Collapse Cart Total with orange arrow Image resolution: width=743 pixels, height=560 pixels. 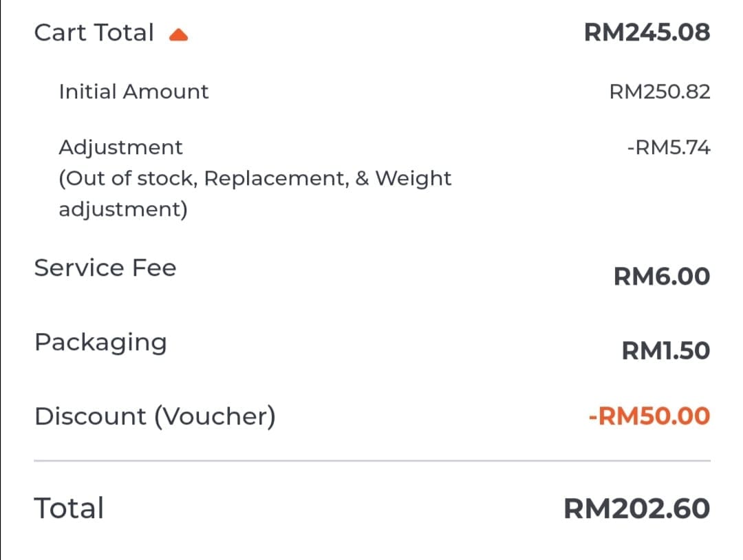pos(179,35)
